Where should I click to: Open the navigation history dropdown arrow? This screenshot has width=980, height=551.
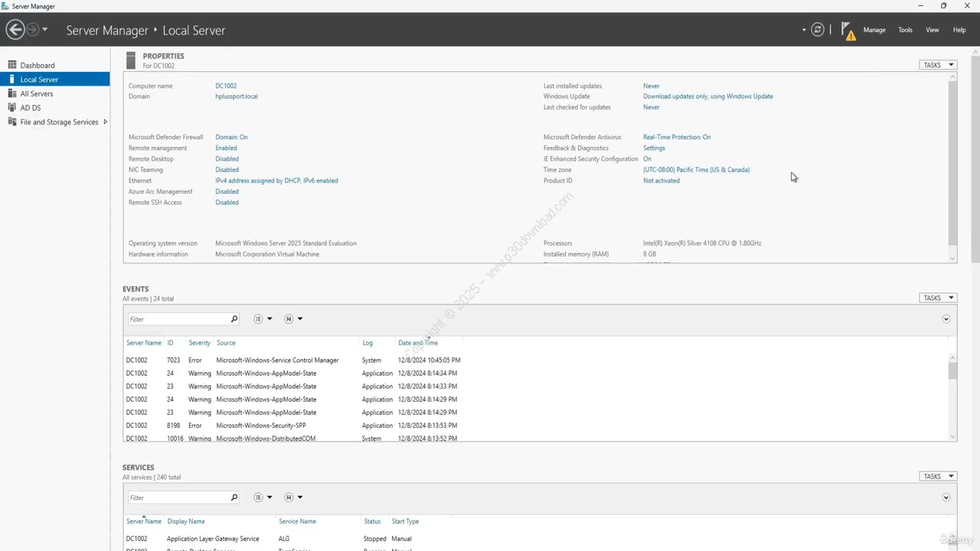pyautogui.click(x=44, y=30)
